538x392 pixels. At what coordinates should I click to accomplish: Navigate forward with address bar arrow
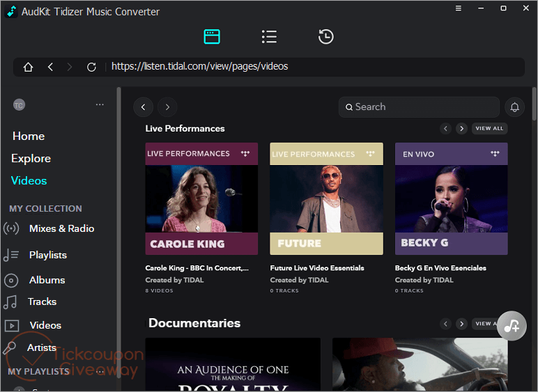(70, 67)
